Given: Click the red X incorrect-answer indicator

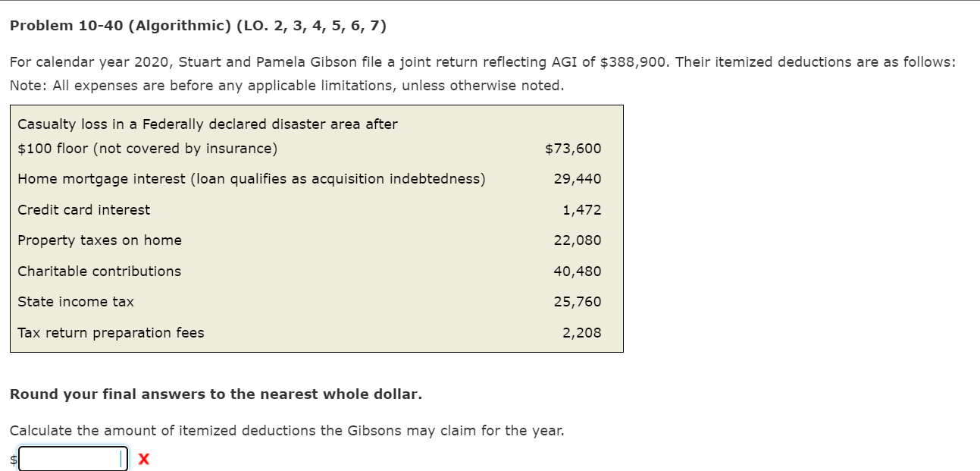Looking at the screenshot, I should pos(143,458).
